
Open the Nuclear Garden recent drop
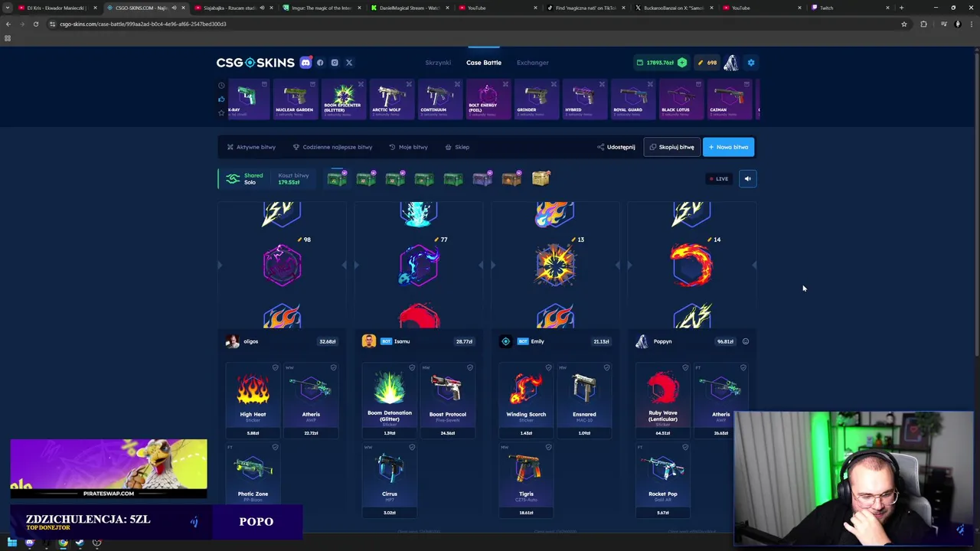click(295, 99)
